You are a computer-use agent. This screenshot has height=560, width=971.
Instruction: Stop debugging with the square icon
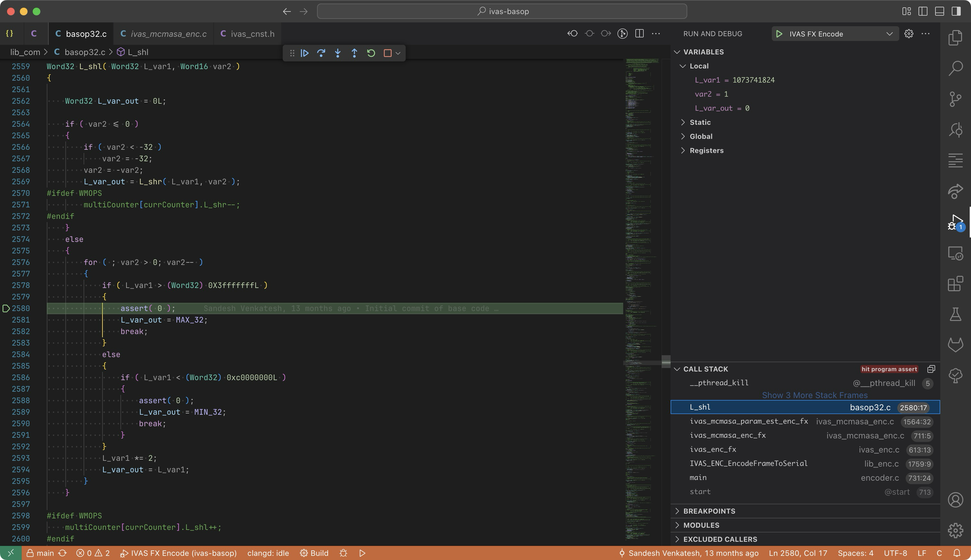[x=388, y=53]
